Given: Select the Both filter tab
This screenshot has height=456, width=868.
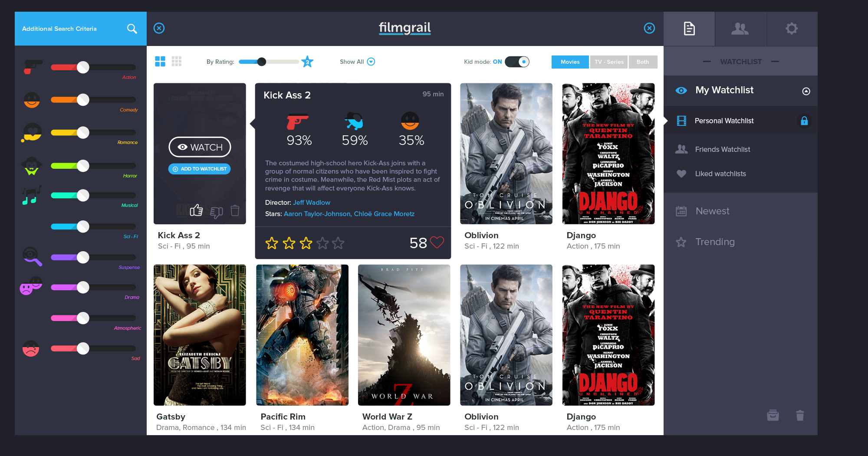Looking at the screenshot, I should pos(643,62).
